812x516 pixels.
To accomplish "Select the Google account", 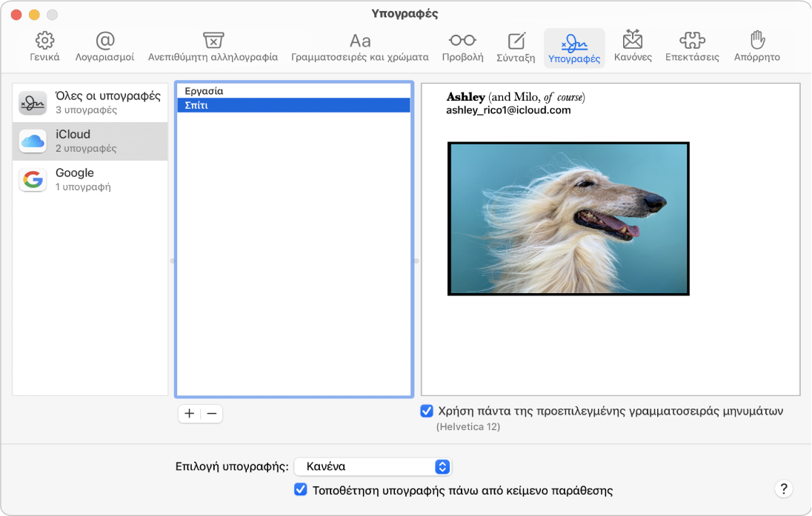I will pos(90,180).
